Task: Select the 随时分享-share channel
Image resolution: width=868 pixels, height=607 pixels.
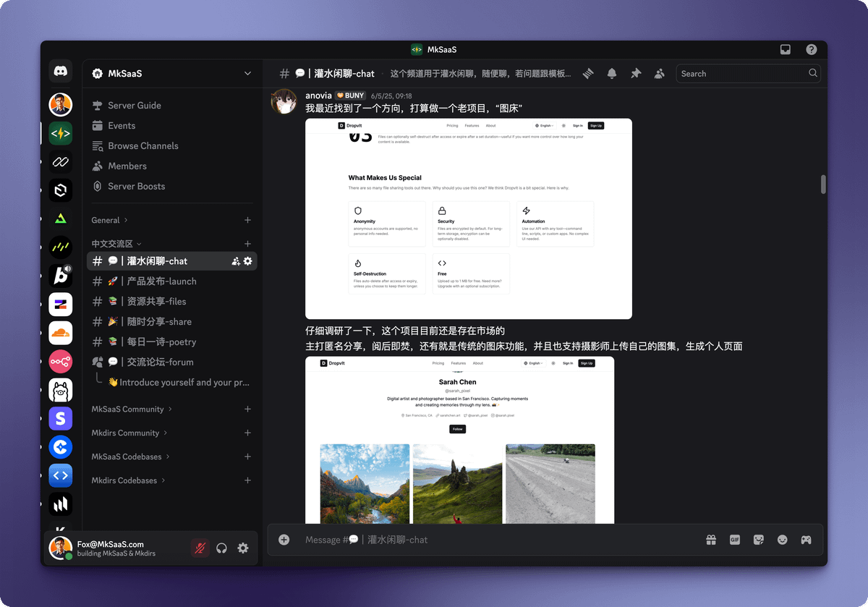Action: point(172,321)
